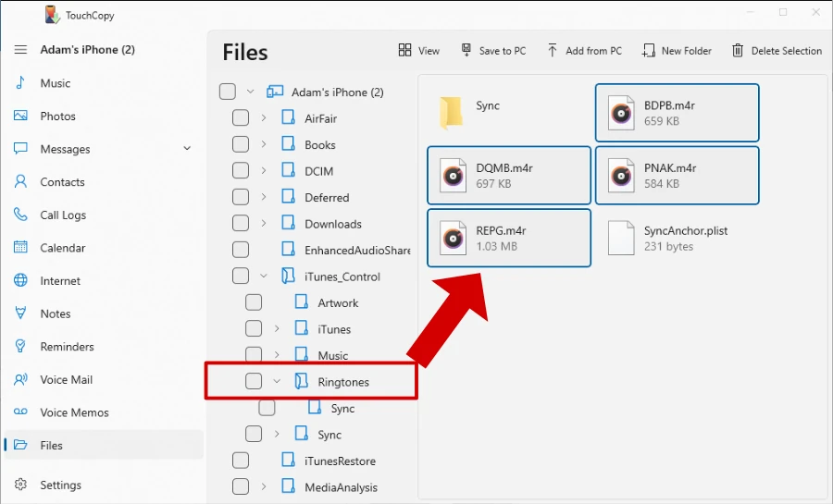The height and width of the screenshot is (504, 833).
Task: Select the REPG.m4r ringtone file
Action: (509, 238)
